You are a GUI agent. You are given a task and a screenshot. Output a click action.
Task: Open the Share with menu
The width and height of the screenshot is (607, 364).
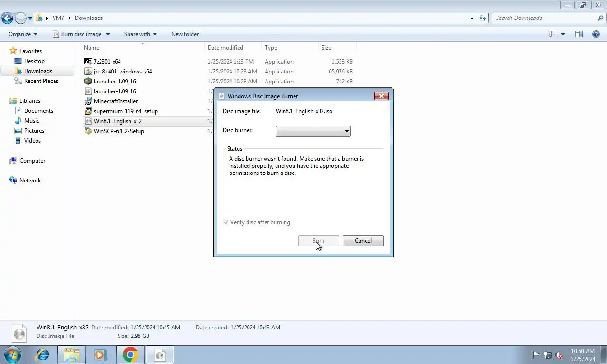tap(140, 34)
